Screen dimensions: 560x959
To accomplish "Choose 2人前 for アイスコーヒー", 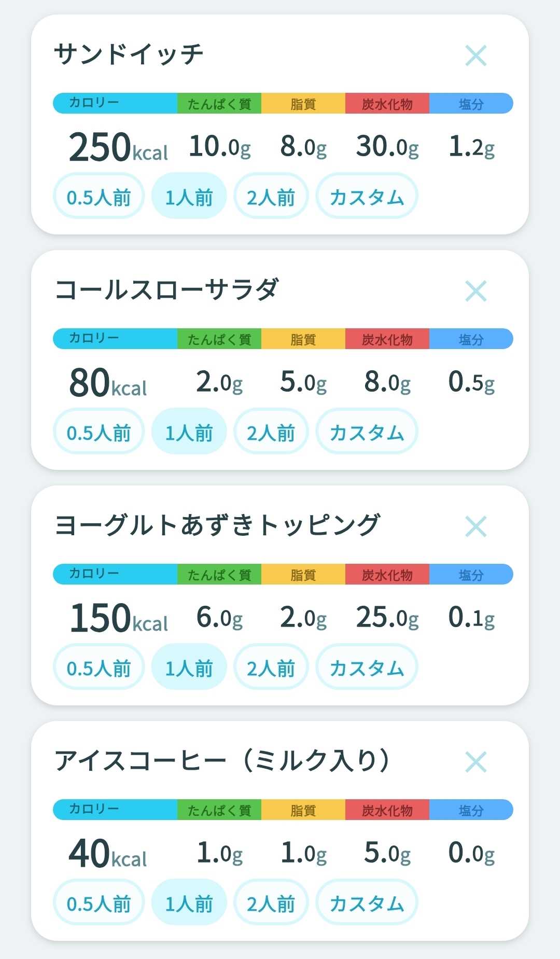I will point(271,902).
